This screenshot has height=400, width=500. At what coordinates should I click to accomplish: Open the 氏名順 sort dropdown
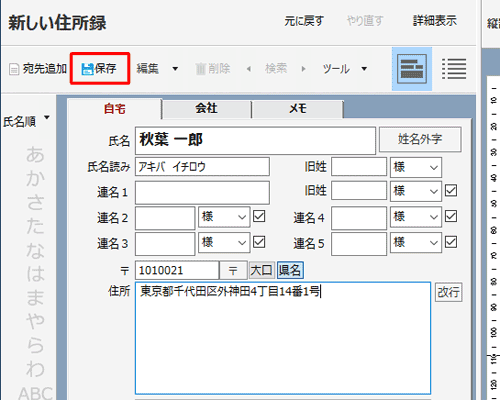[x=26, y=121]
